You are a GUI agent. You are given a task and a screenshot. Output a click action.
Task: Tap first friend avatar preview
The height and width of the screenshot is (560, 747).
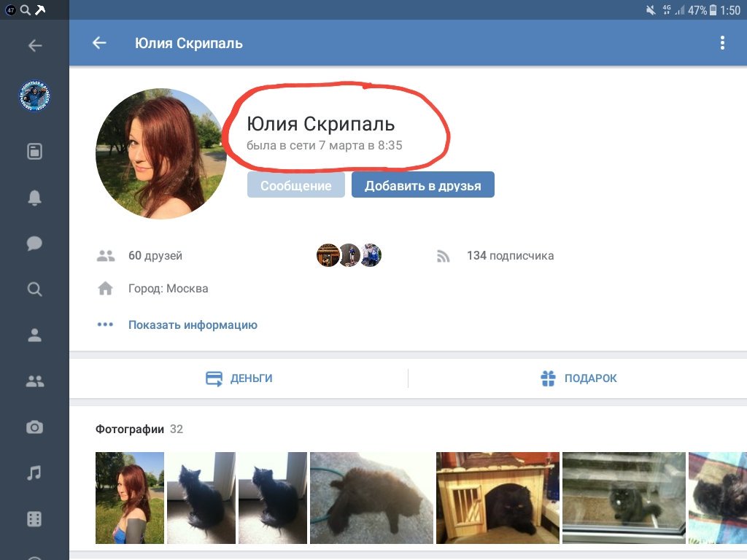[x=328, y=255]
